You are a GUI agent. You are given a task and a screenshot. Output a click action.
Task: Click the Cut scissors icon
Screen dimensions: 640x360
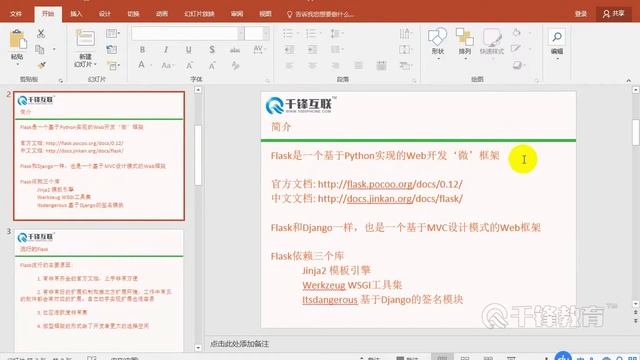(x=41, y=33)
